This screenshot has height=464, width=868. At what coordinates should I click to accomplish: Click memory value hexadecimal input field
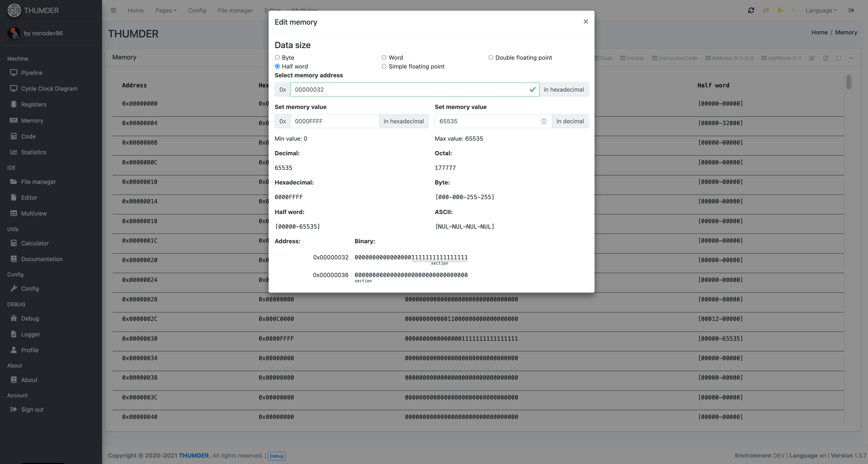tap(334, 121)
